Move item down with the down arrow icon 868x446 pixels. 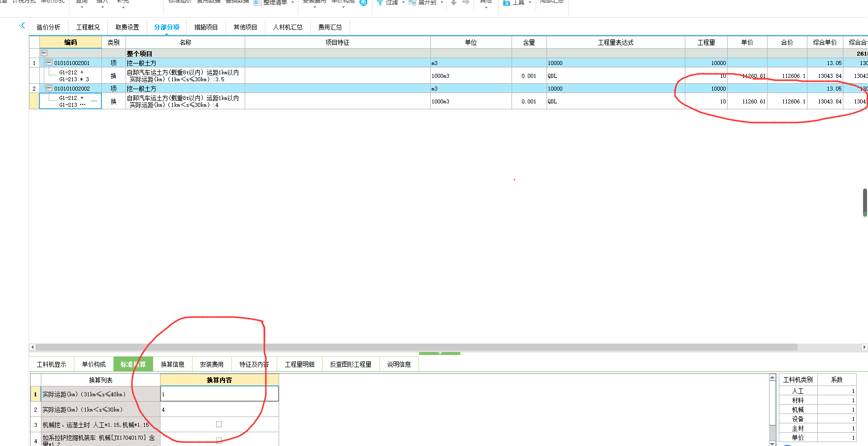point(454,2)
